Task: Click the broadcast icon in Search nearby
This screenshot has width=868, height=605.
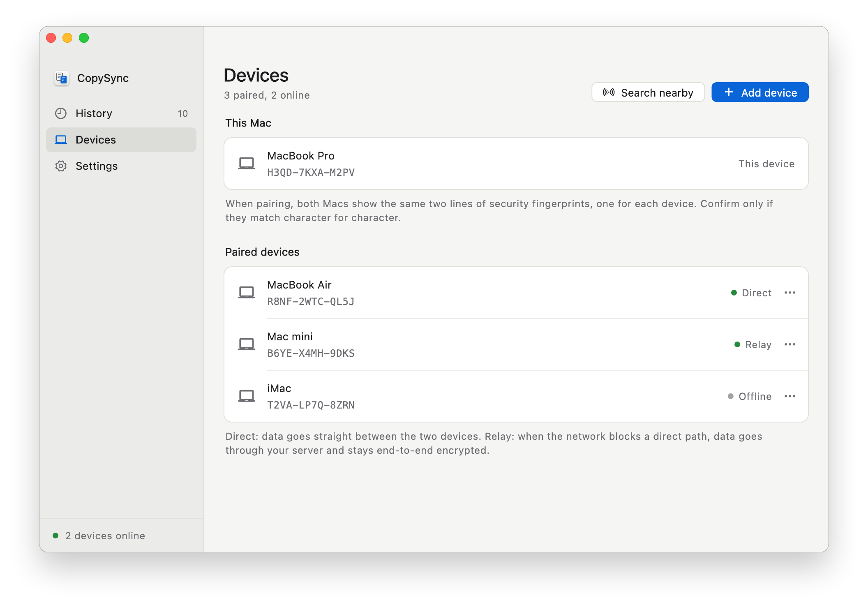Action: pos(609,92)
